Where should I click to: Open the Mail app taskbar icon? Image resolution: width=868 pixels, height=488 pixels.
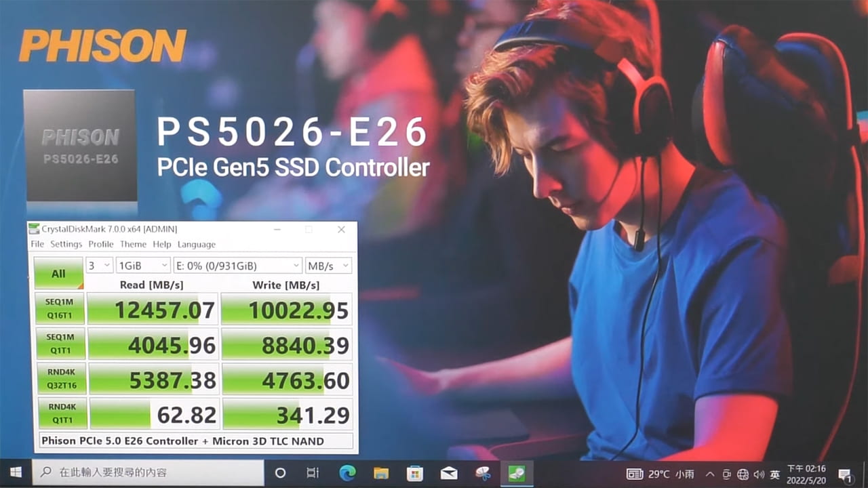tap(449, 472)
